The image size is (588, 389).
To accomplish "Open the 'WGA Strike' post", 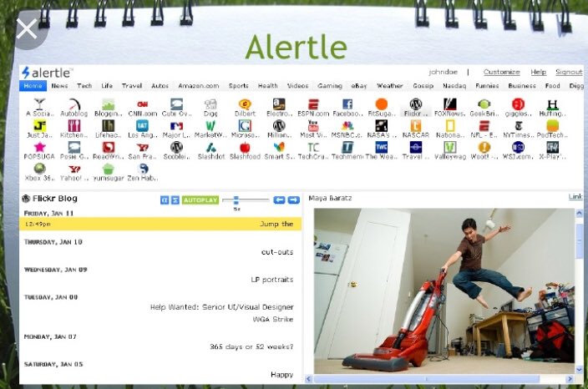I will coord(272,319).
